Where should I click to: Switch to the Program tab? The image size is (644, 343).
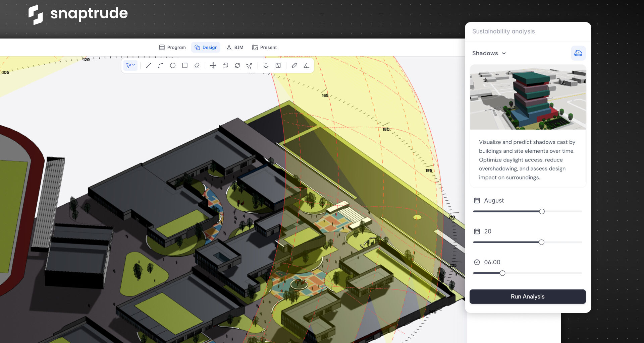tap(172, 48)
